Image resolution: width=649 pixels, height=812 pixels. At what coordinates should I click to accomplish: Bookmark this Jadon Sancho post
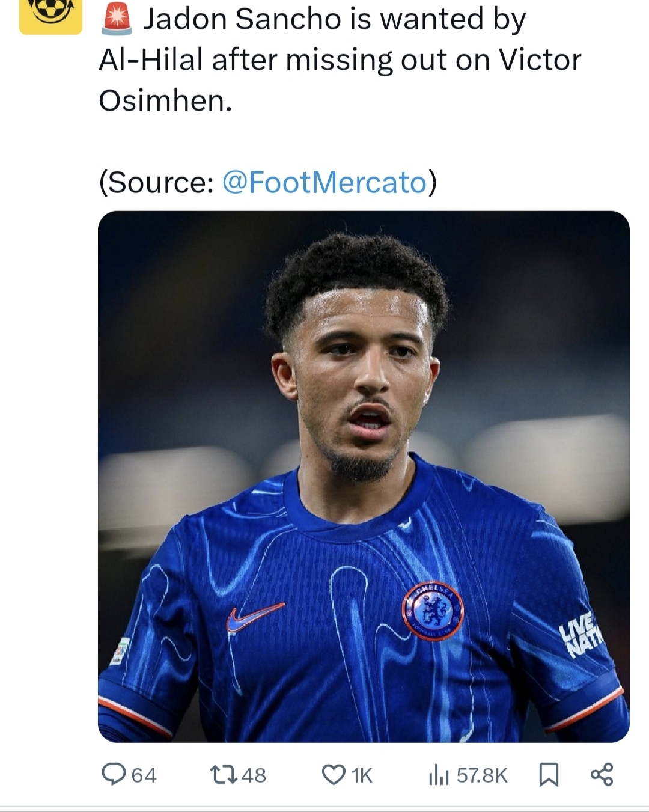(549, 775)
